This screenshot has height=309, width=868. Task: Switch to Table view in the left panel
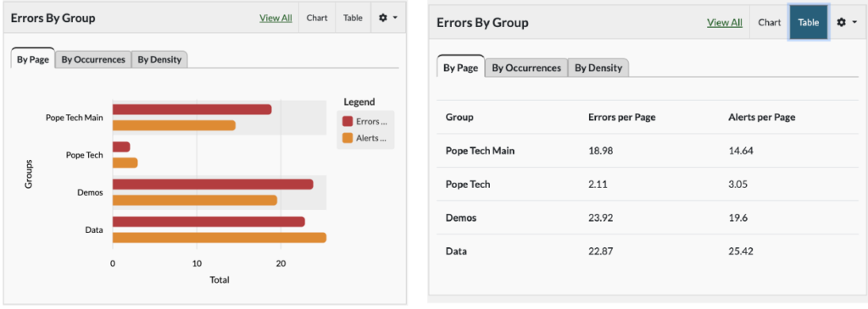click(353, 18)
